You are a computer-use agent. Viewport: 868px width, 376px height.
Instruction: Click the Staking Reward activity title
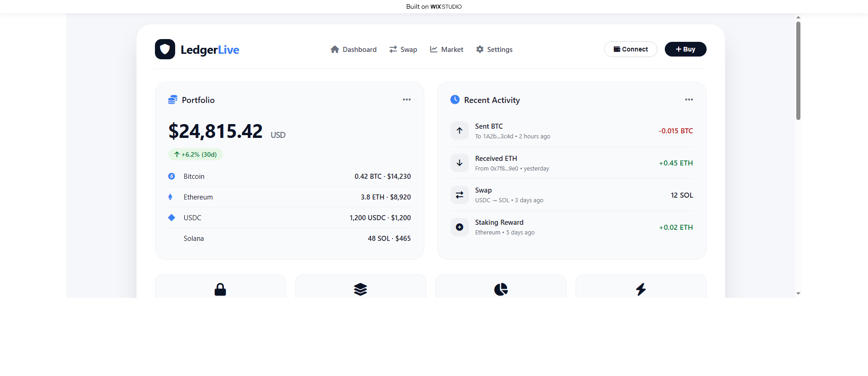tap(499, 222)
